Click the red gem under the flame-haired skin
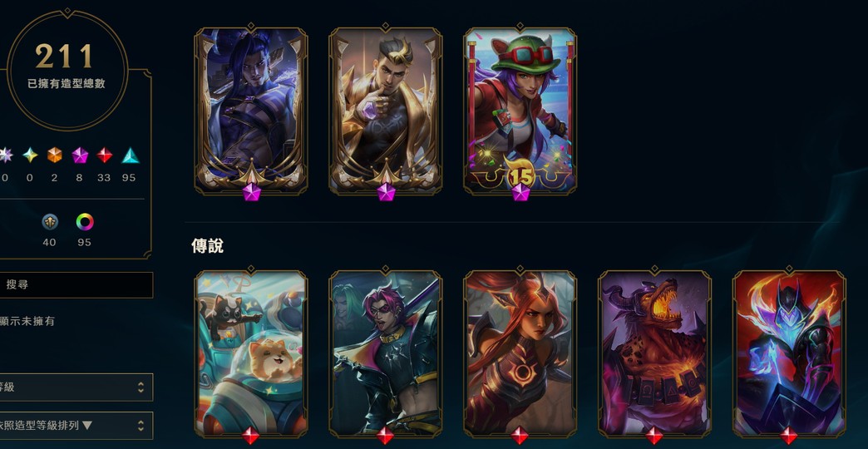Image resolution: width=868 pixels, height=449 pixels. (520, 435)
